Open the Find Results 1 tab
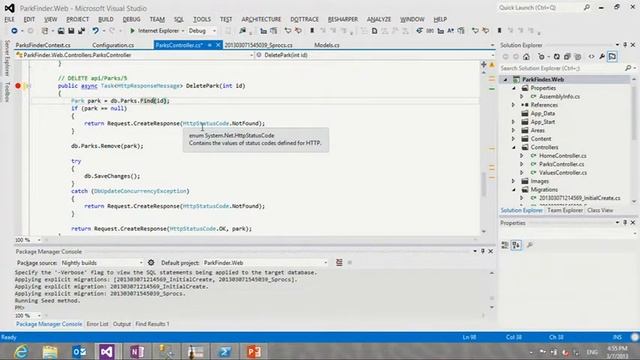The width and height of the screenshot is (640, 360). coord(152,324)
